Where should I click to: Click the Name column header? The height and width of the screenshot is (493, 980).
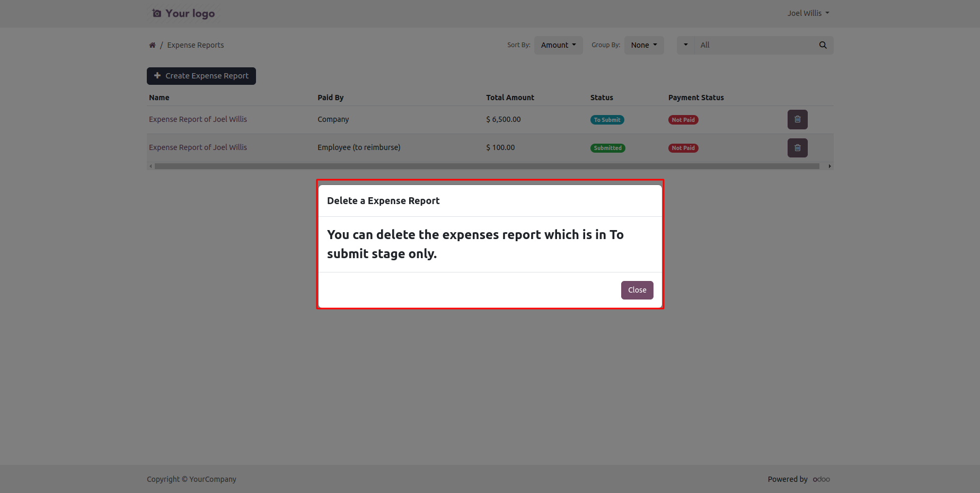coord(159,98)
